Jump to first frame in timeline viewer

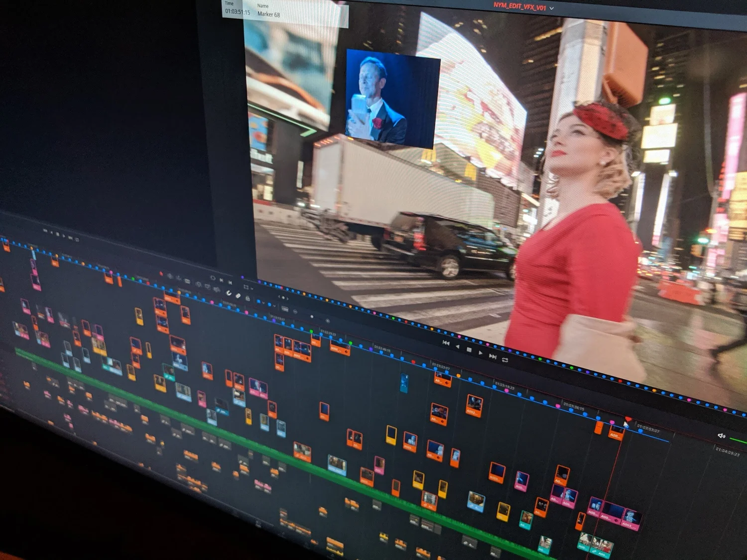coord(446,343)
